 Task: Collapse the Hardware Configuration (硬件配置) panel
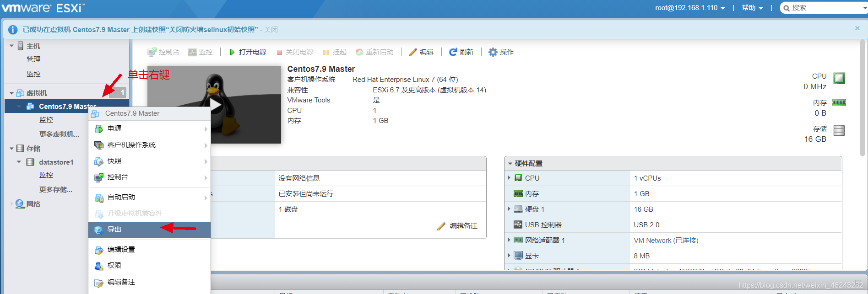pos(510,163)
